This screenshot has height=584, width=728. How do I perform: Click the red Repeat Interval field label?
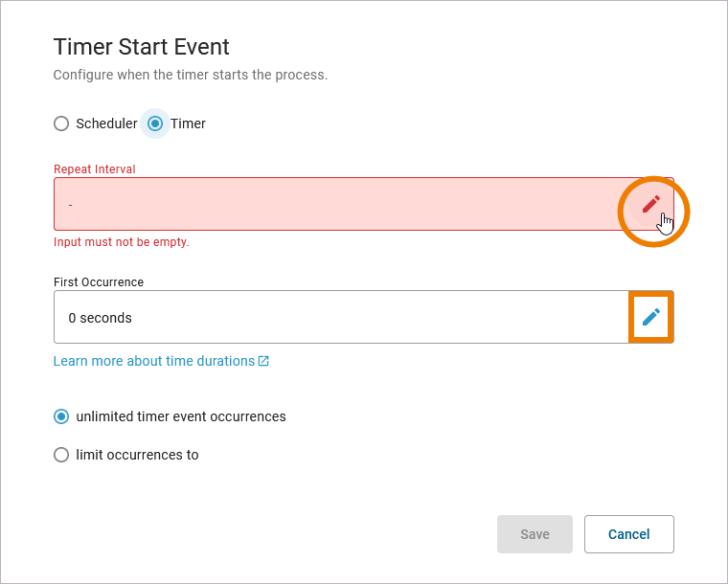[x=94, y=169]
